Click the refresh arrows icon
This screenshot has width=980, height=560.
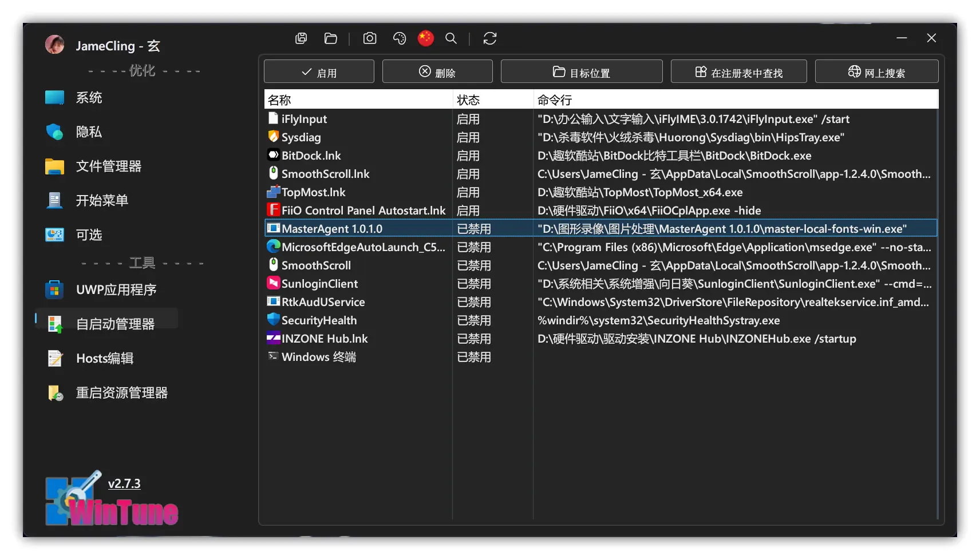pos(490,38)
